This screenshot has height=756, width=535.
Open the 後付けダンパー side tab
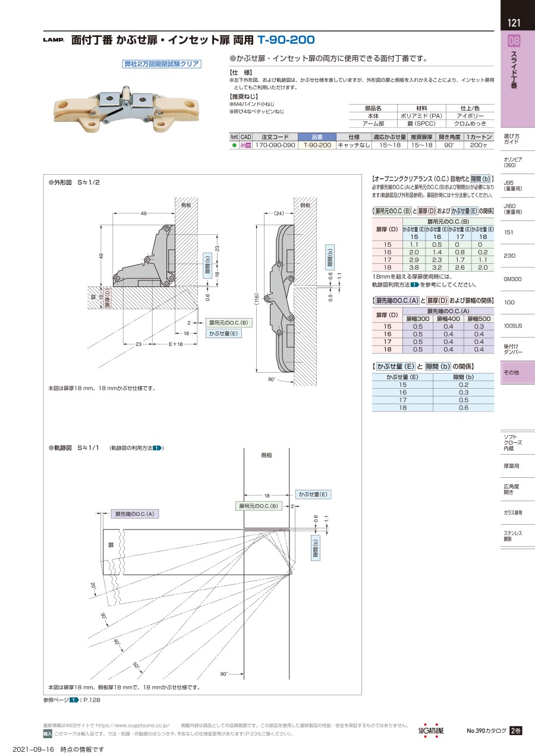pyautogui.click(x=513, y=349)
